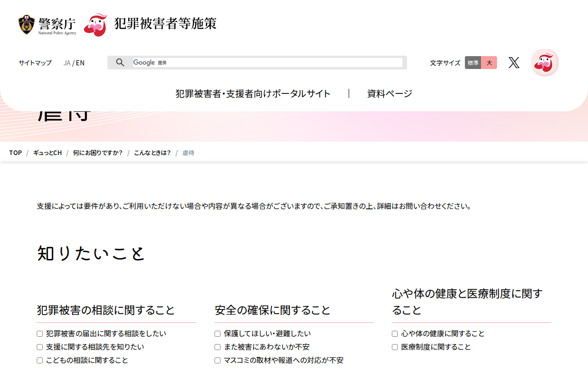Open こんなときは? breadcrumb link
This screenshot has width=588, height=368.
click(x=153, y=153)
